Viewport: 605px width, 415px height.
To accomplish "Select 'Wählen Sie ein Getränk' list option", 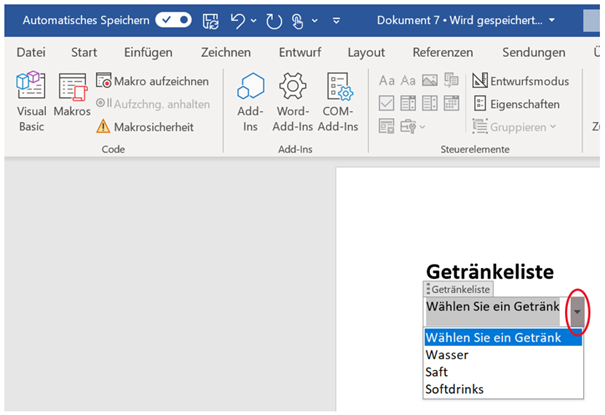I will pos(503,337).
